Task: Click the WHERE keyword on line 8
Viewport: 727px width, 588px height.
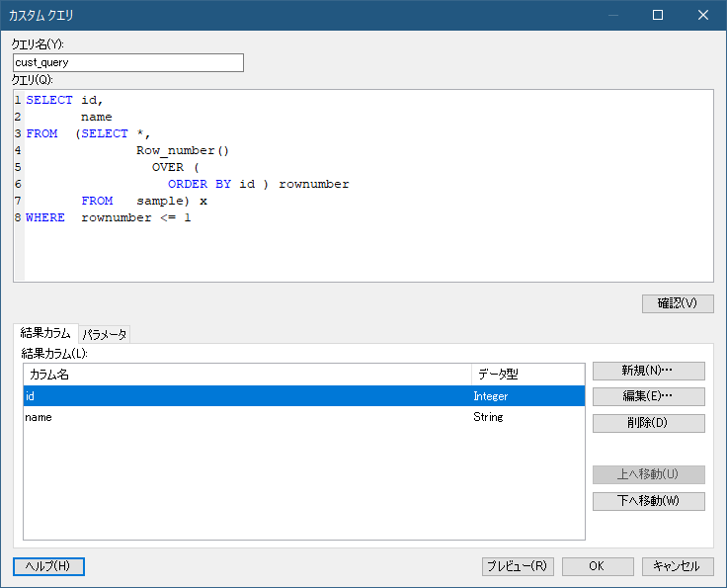Action: coord(45,217)
